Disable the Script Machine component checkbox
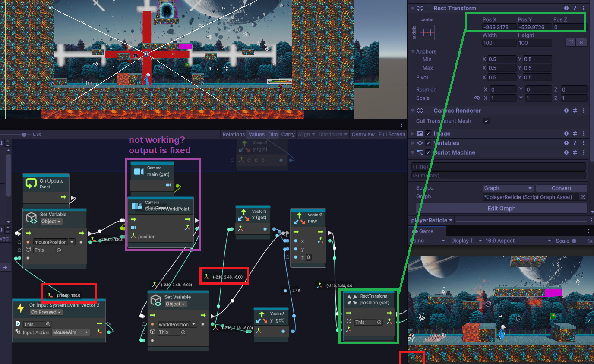 (428, 152)
